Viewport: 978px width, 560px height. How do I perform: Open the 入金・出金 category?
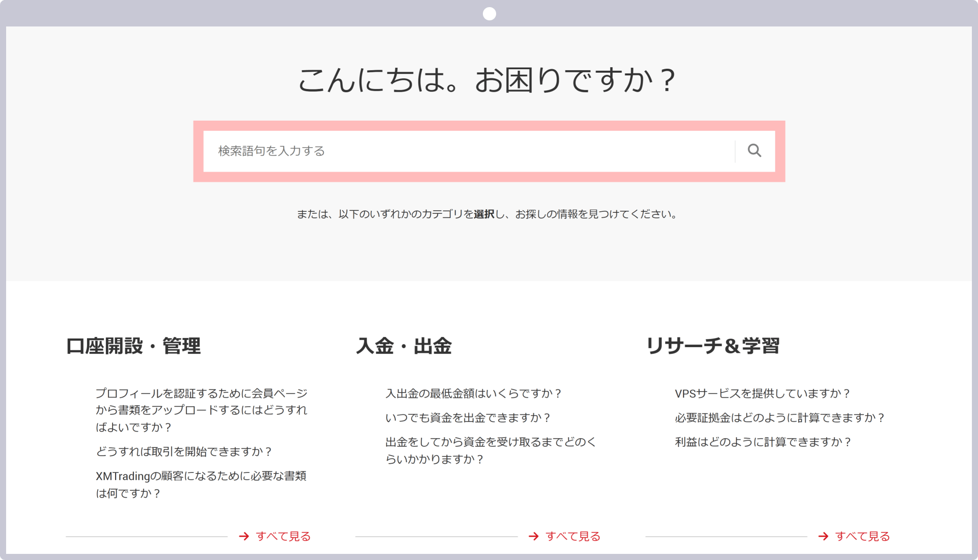(405, 347)
